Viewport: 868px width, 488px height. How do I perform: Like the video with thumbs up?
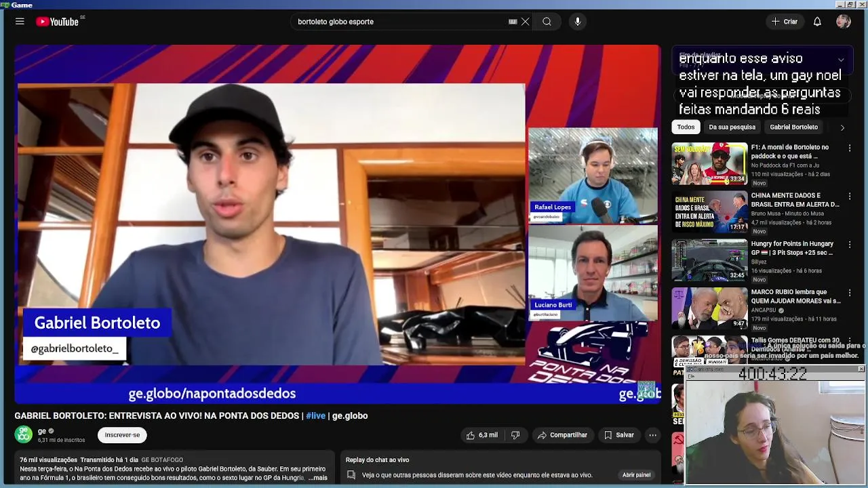click(x=482, y=435)
